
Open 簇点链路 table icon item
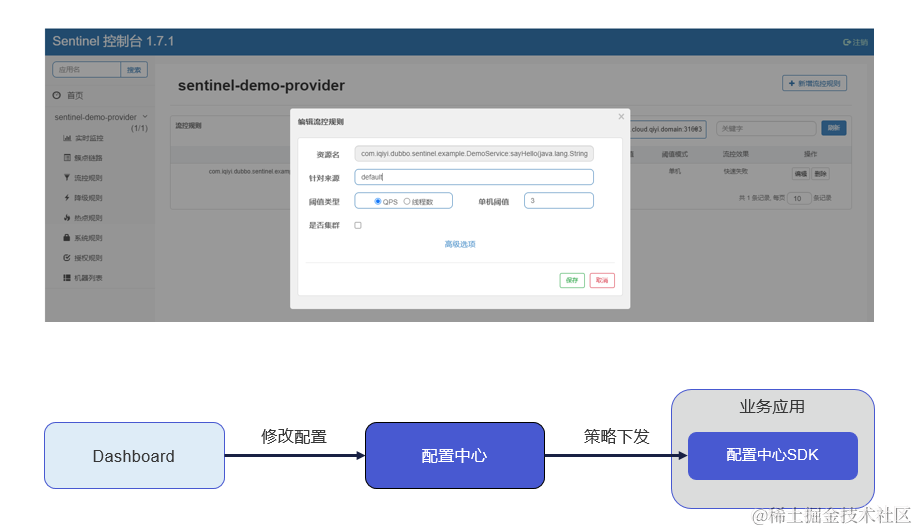(x=83, y=158)
